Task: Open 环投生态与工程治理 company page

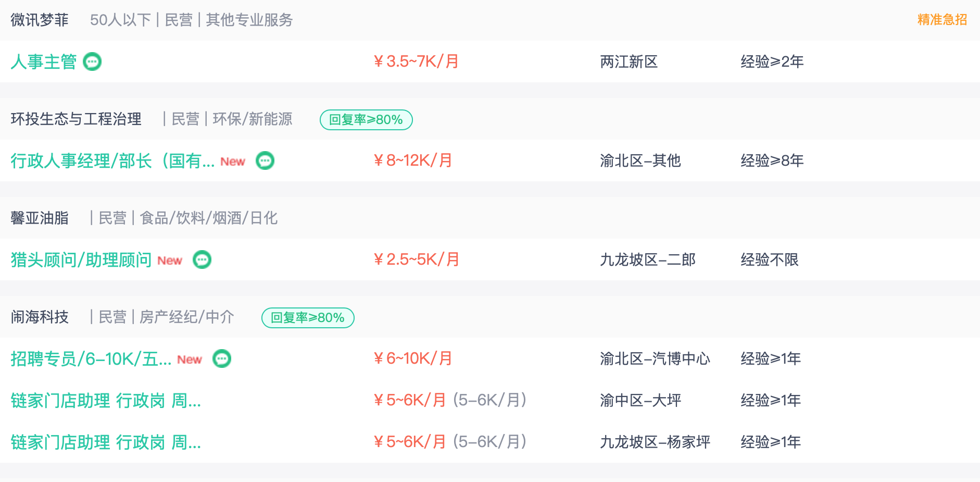Action: [x=76, y=119]
